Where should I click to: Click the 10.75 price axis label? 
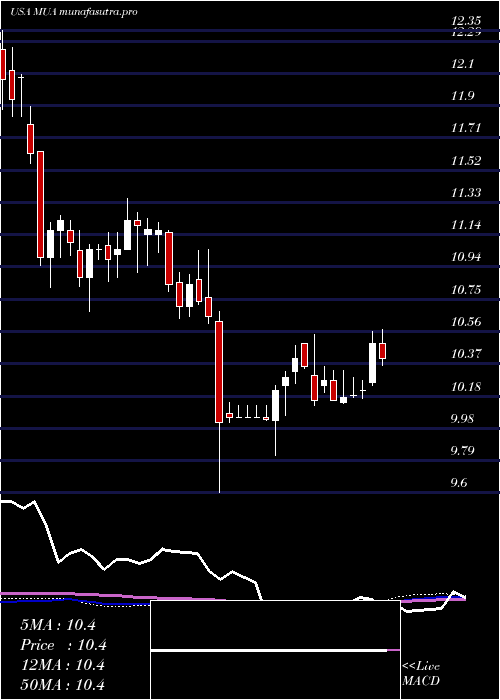(x=466, y=289)
